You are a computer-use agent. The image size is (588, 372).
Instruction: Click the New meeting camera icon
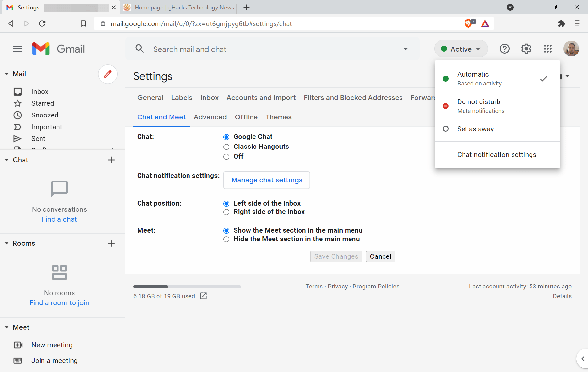pos(18,345)
